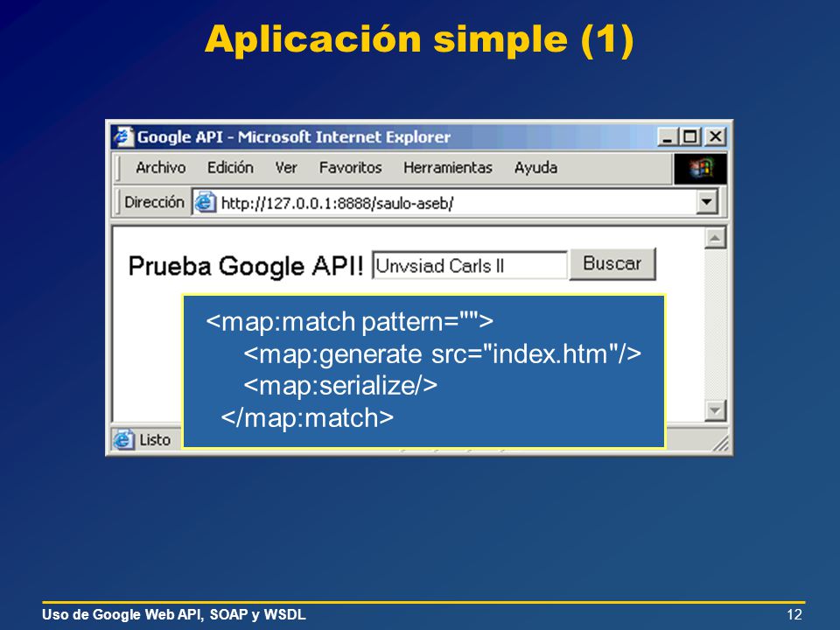Viewport: 840px width, 630px height.
Task: Click the window resize grip corner
Action: pyautogui.click(x=720, y=443)
